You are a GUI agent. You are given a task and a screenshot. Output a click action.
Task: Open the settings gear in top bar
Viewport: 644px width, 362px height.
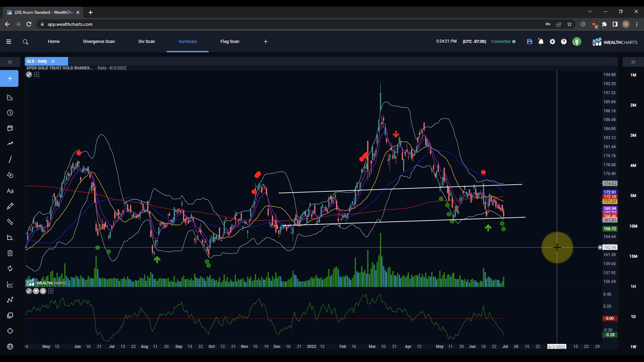pos(552,42)
